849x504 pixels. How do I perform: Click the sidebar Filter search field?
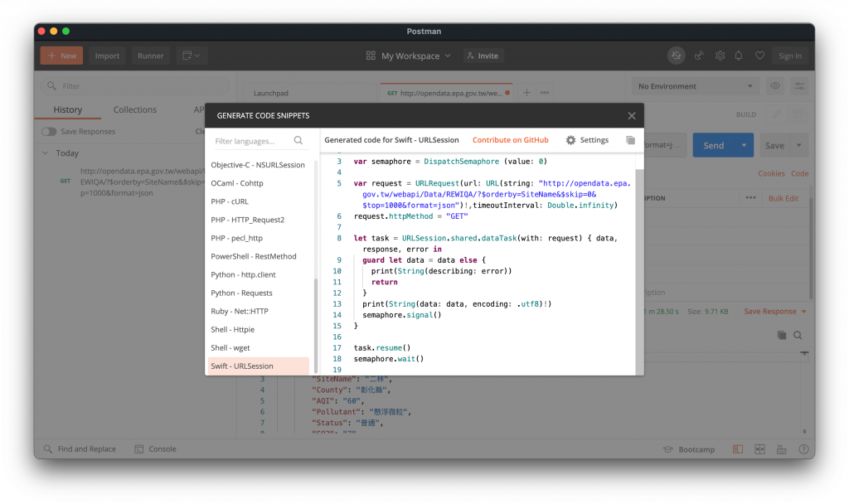pyautogui.click(x=135, y=86)
